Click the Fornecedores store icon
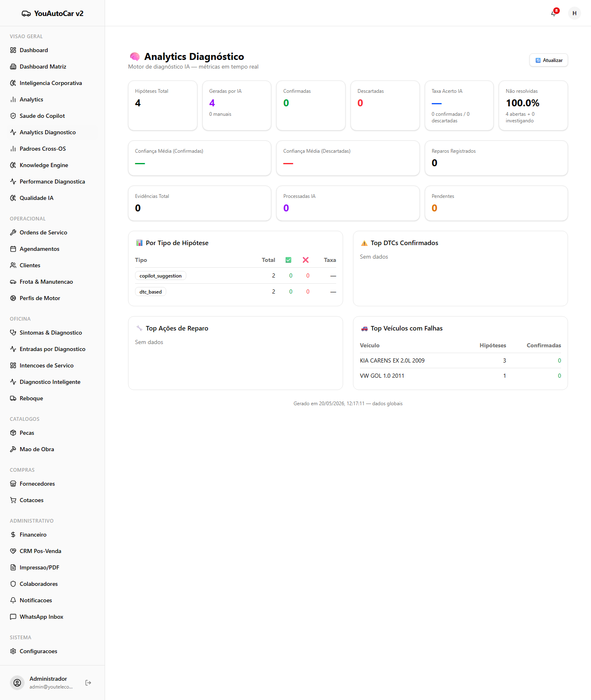 (x=13, y=484)
